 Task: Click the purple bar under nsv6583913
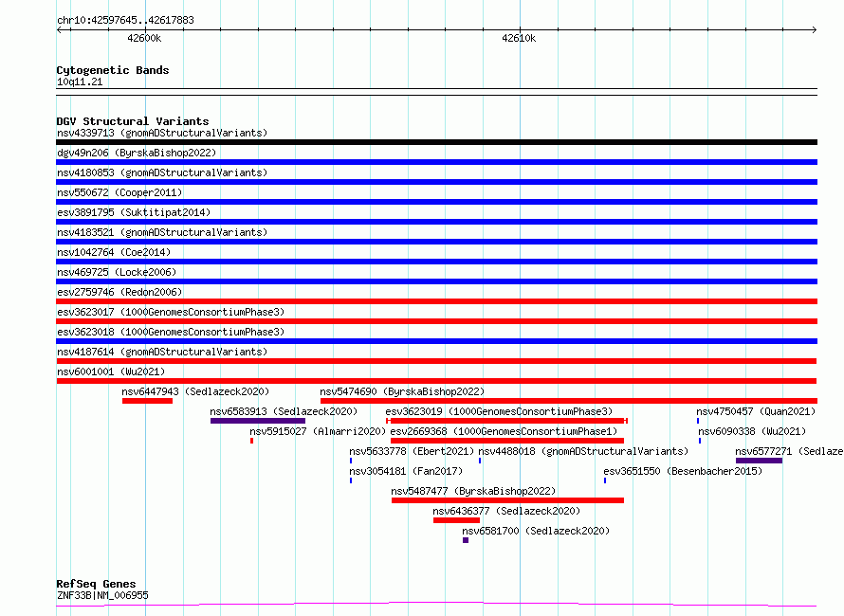point(258,421)
